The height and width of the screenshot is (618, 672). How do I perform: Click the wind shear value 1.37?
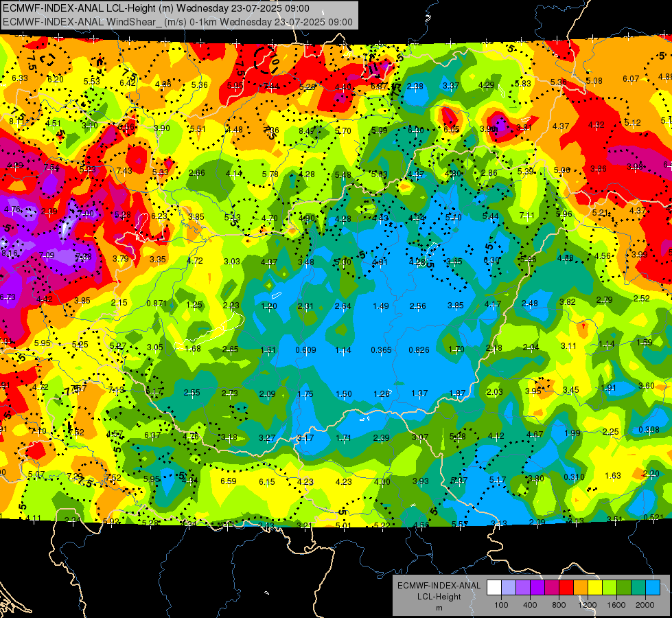click(x=419, y=393)
